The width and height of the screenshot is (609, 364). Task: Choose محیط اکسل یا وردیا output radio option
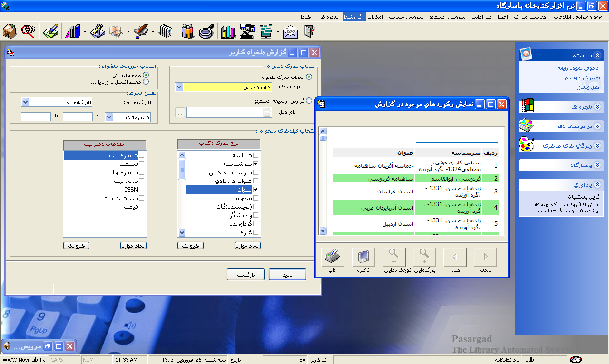click(146, 82)
